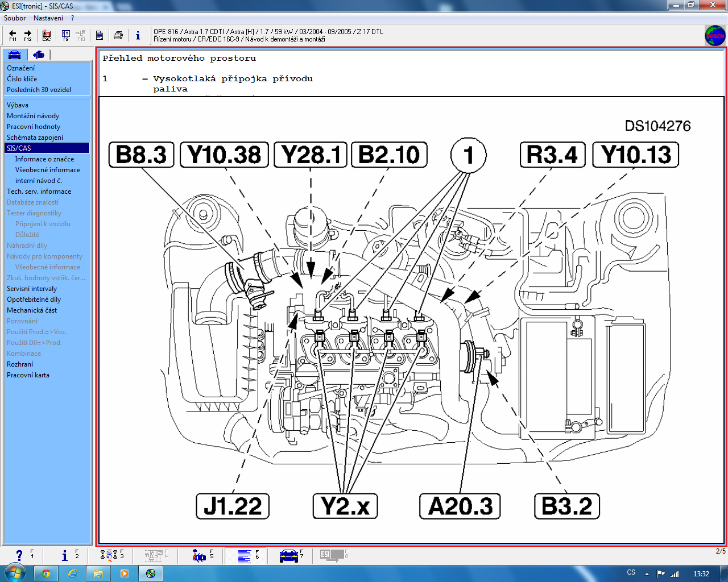The image size is (728, 582).
Task: Click the F5 mechanic with car icon
Action: pyautogui.click(x=200, y=555)
